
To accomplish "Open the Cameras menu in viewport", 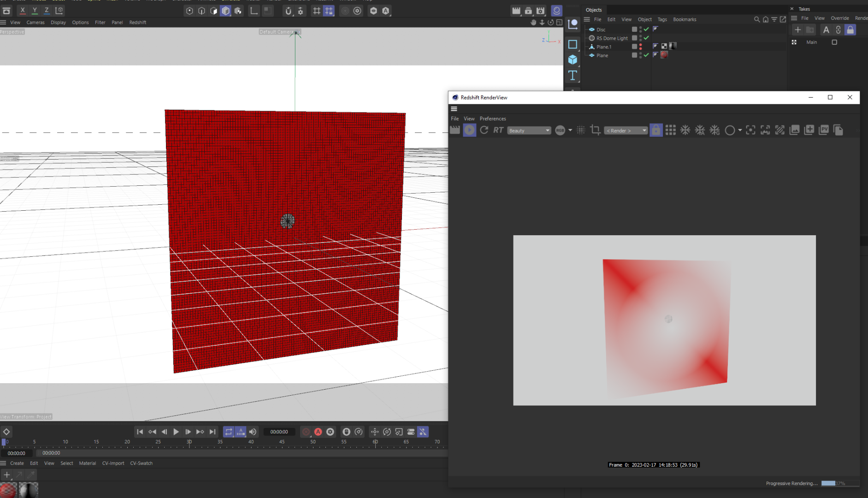I will pyautogui.click(x=35, y=22).
